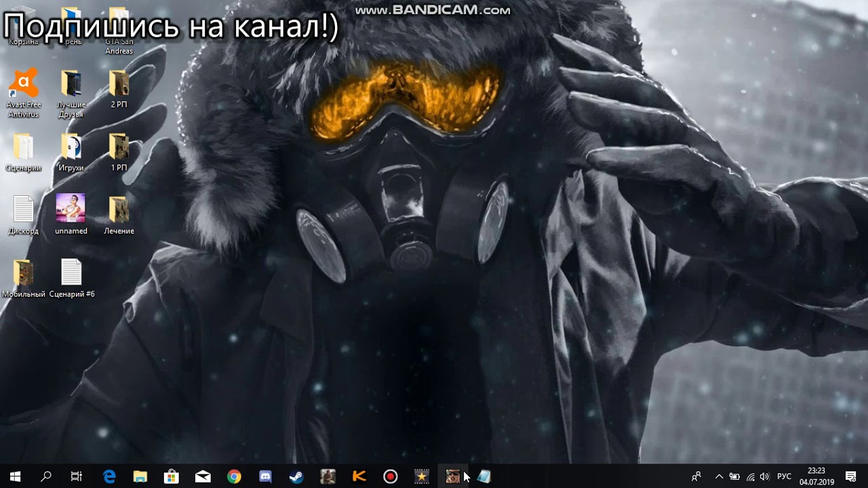868x488 pixels.
Task: Select the unnamed image file
Action: coord(71,215)
